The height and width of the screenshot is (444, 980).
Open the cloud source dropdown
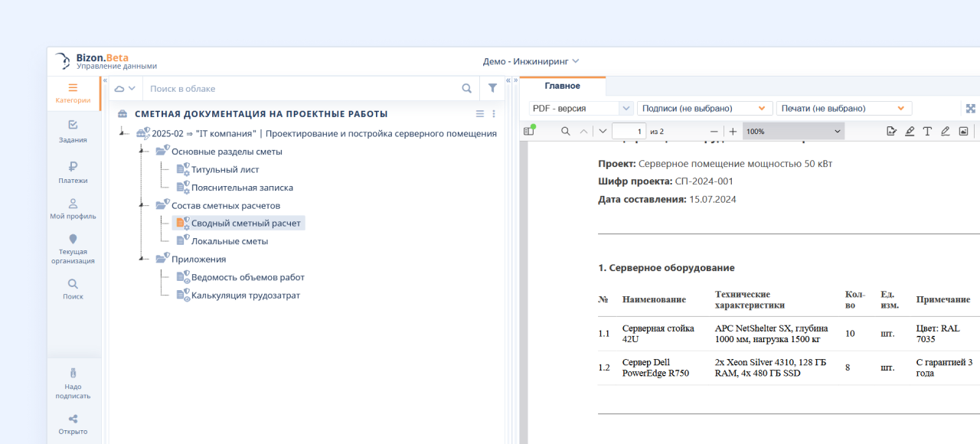[x=125, y=89]
